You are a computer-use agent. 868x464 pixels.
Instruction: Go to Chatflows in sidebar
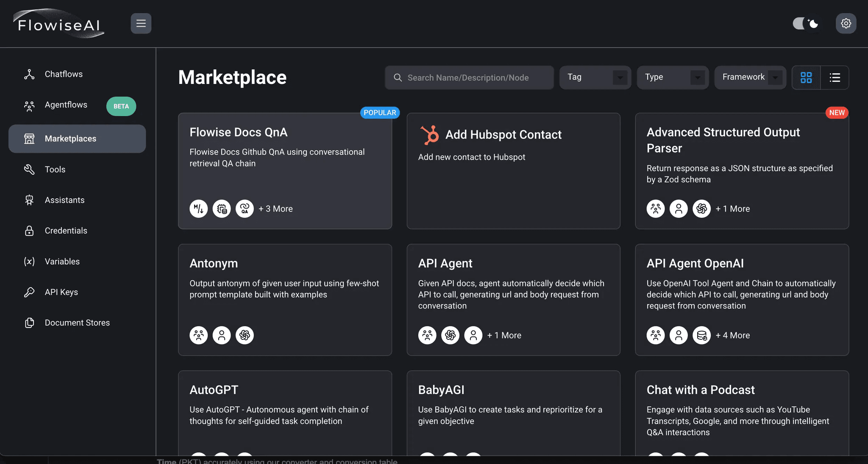pos(64,74)
